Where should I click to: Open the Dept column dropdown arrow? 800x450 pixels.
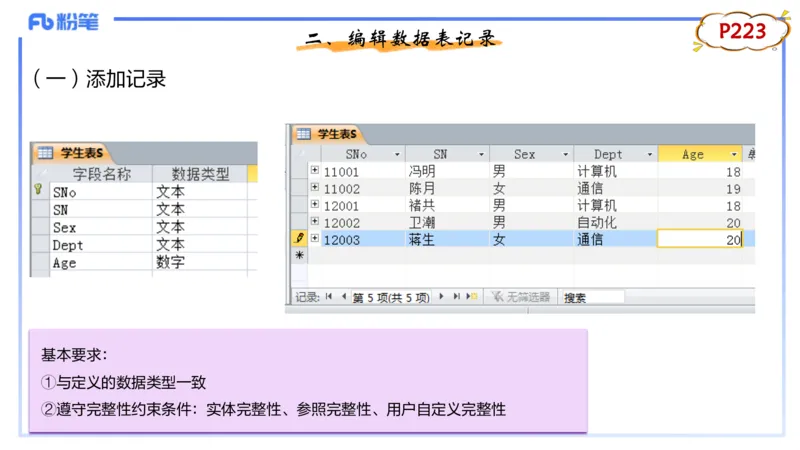click(650, 154)
